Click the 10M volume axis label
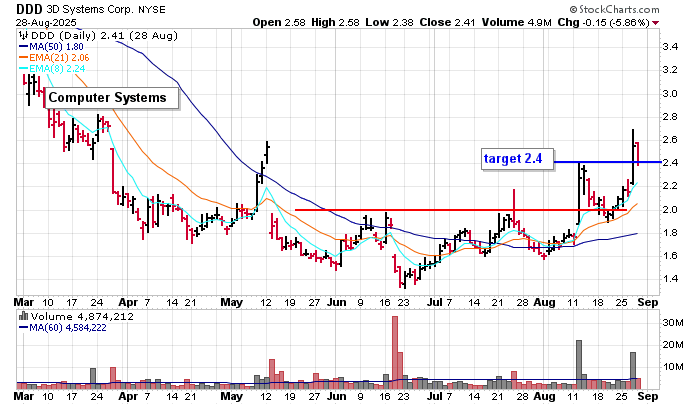Image resolution: width=700 pixels, height=405 pixels. click(x=673, y=367)
